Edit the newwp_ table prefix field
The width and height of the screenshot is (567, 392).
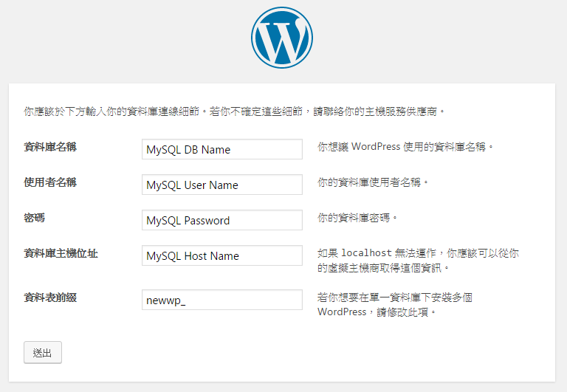point(222,300)
